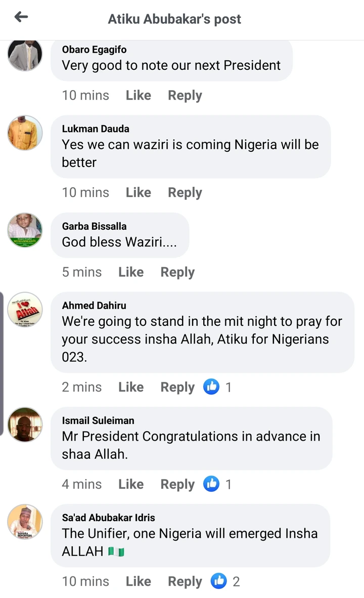Reply to Sa'ad Abubakar Idris's comment
Image resolution: width=364 pixels, height=598 pixels.
pos(185,581)
